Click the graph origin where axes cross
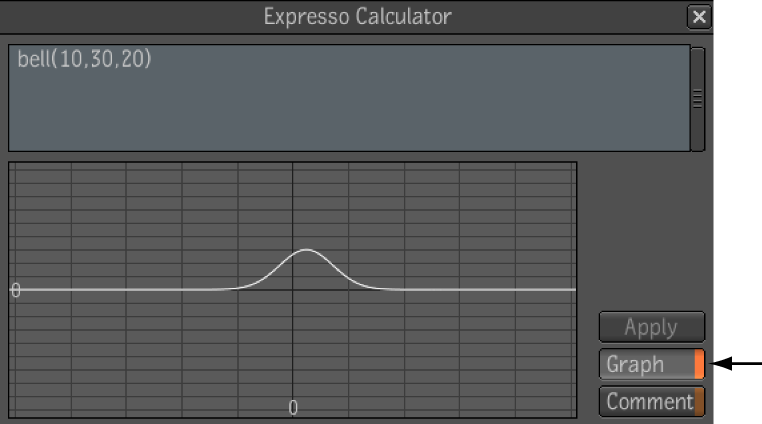The image size is (762, 424). (x=293, y=290)
